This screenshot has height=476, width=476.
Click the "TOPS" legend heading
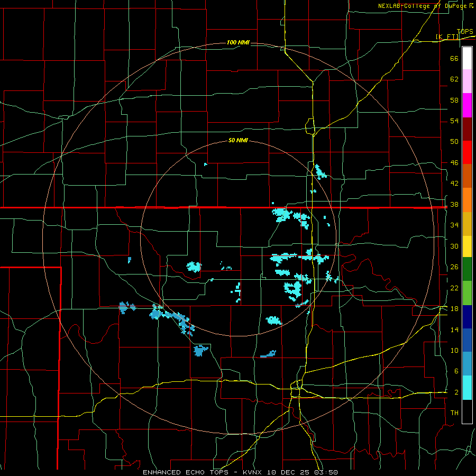coord(465,32)
